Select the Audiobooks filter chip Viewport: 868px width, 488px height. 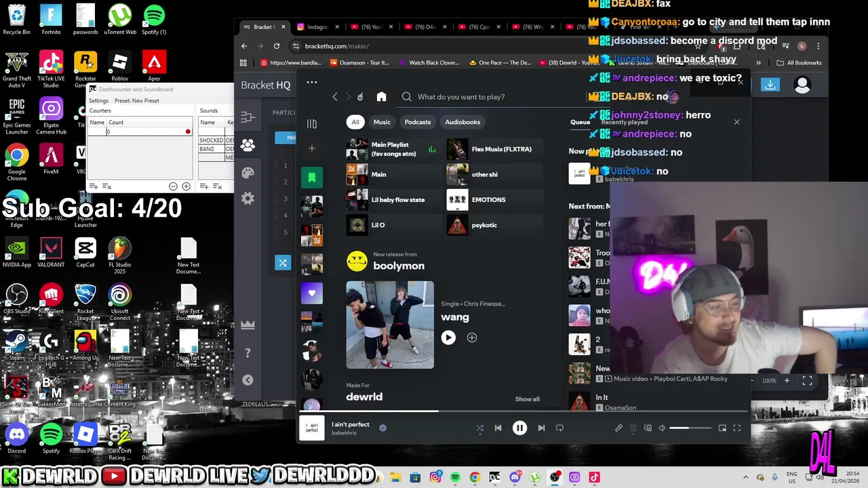pyautogui.click(x=462, y=122)
